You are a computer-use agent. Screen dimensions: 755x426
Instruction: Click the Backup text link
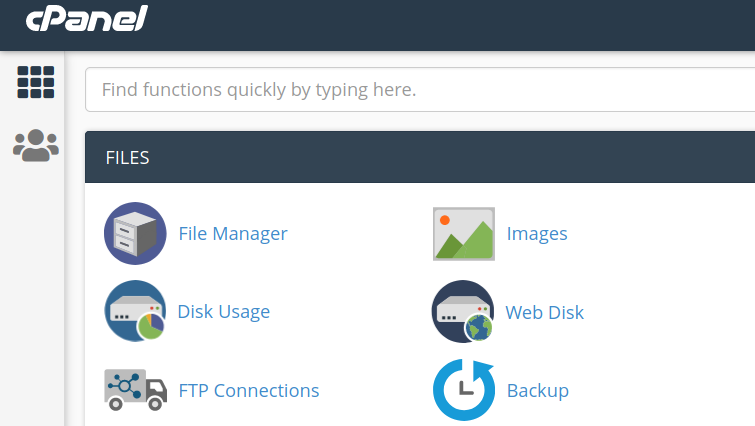tap(538, 390)
